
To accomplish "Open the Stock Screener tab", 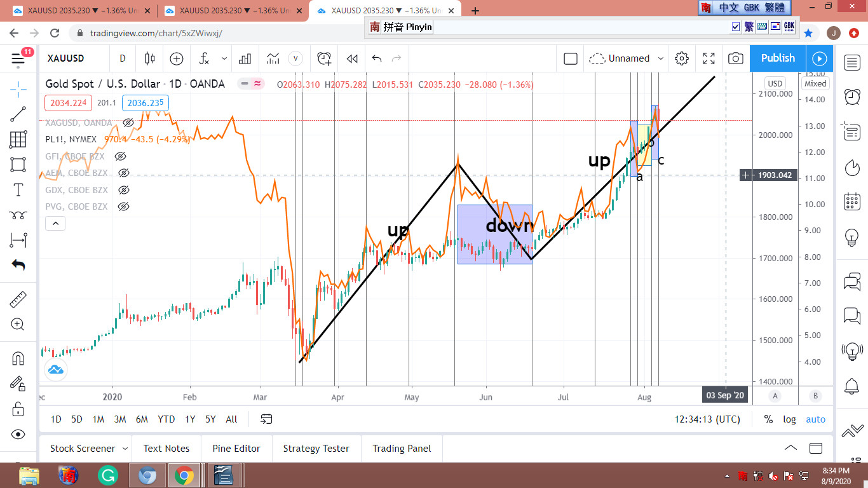I will (83, 449).
